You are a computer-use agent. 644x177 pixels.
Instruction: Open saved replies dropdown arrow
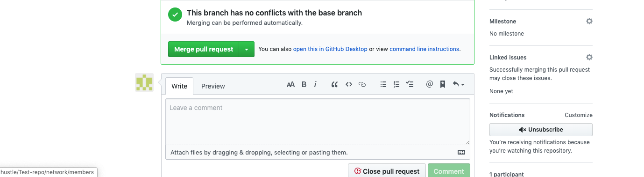pyautogui.click(x=459, y=85)
